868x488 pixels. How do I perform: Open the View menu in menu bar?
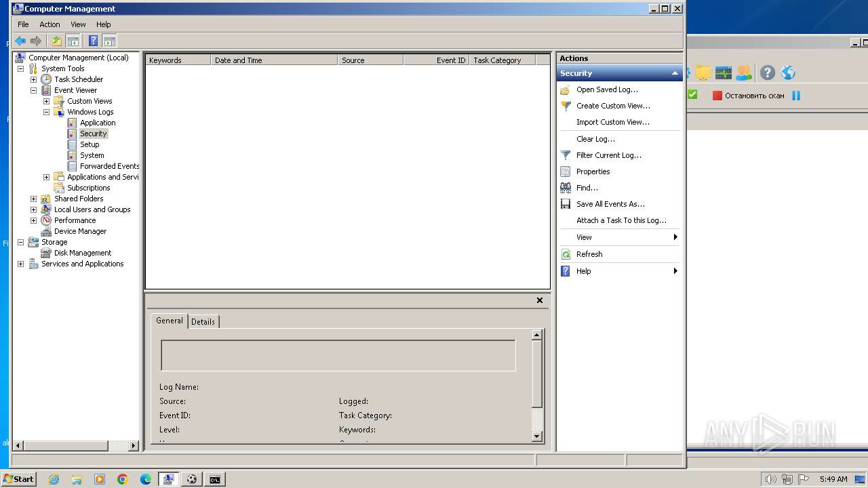[x=78, y=24]
